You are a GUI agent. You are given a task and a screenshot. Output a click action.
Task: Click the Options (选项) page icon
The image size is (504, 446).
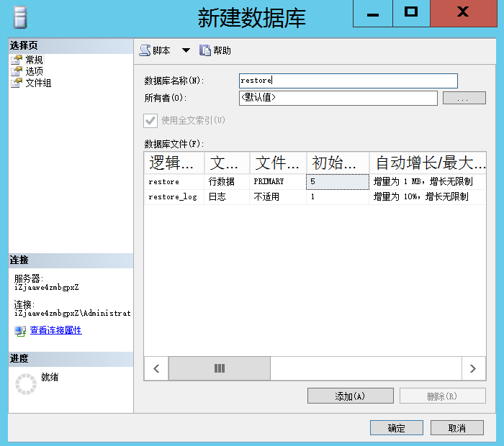click(x=17, y=71)
